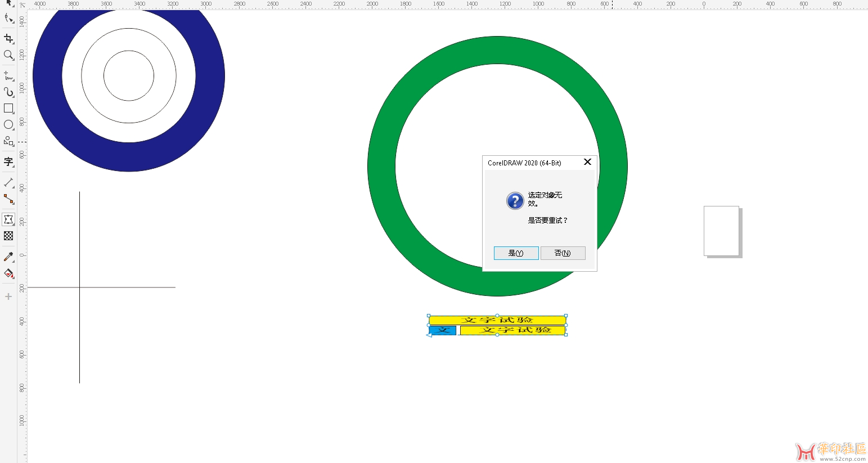Open the toolbox Quick Customize plus
The height and width of the screenshot is (463, 868).
pyautogui.click(x=8, y=296)
